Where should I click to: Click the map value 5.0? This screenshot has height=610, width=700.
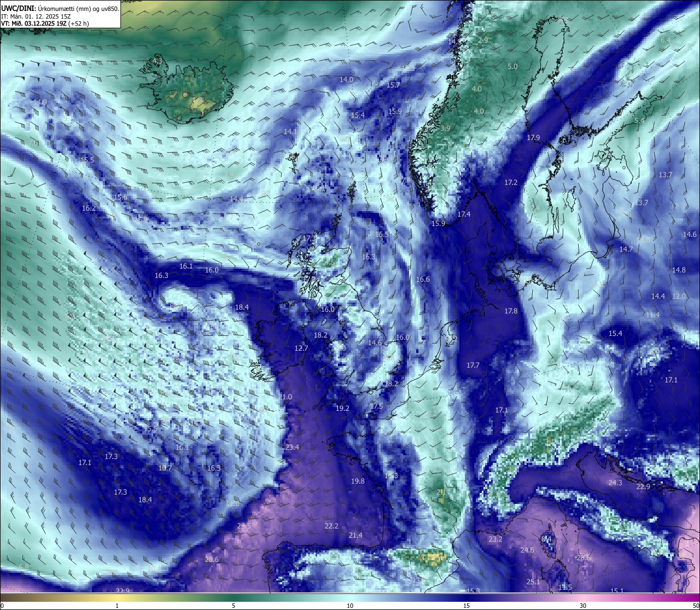[x=512, y=66]
